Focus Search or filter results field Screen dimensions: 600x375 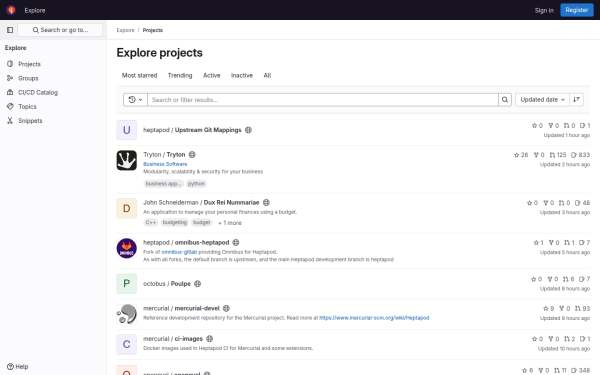pyautogui.click(x=323, y=100)
